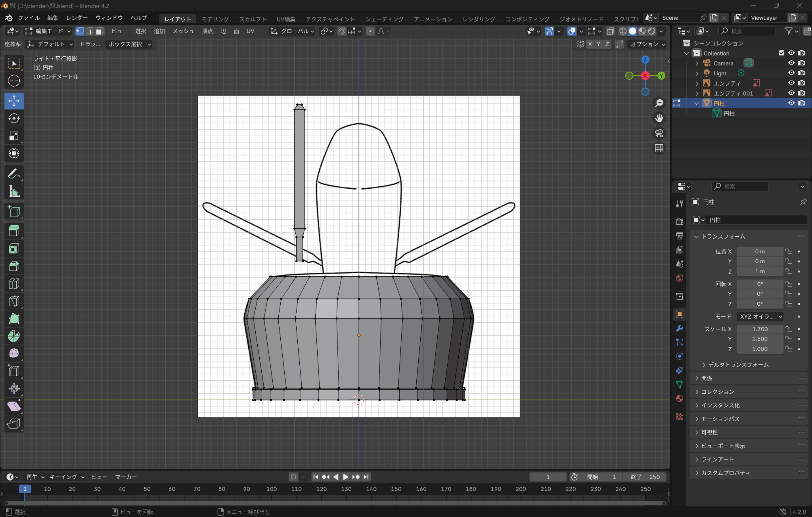
Task: Select the Measure tool
Action: [x=14, y=191]
